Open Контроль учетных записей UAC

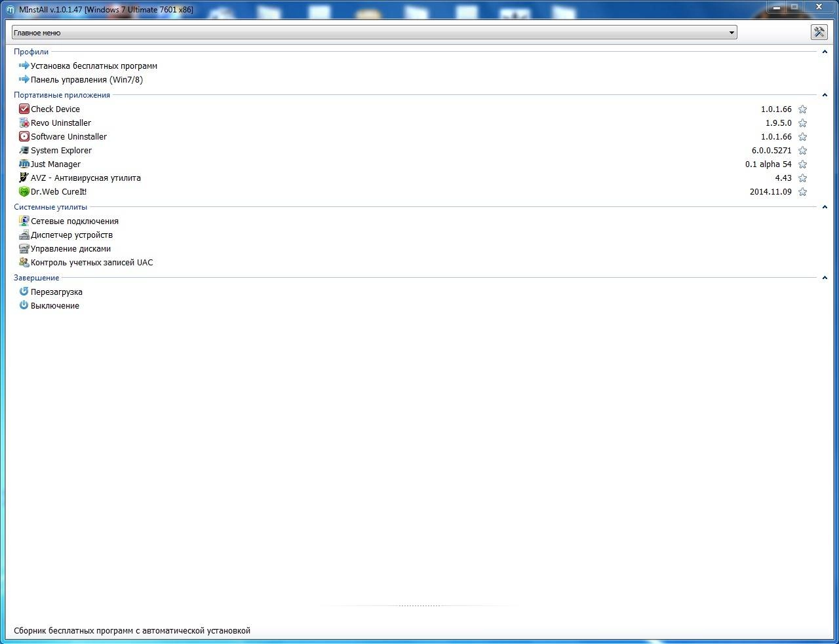pyautogui.click(x=92, y=262)
